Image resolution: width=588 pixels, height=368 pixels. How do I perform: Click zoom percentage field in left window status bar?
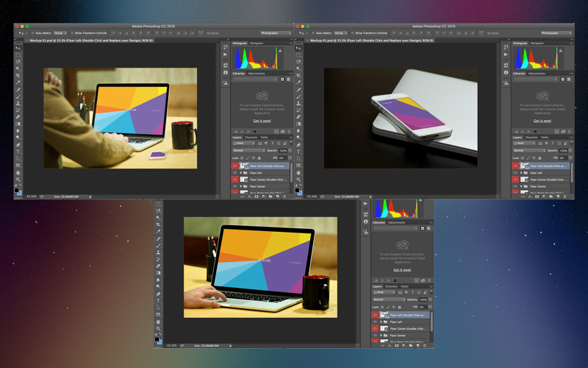point(32,197)
